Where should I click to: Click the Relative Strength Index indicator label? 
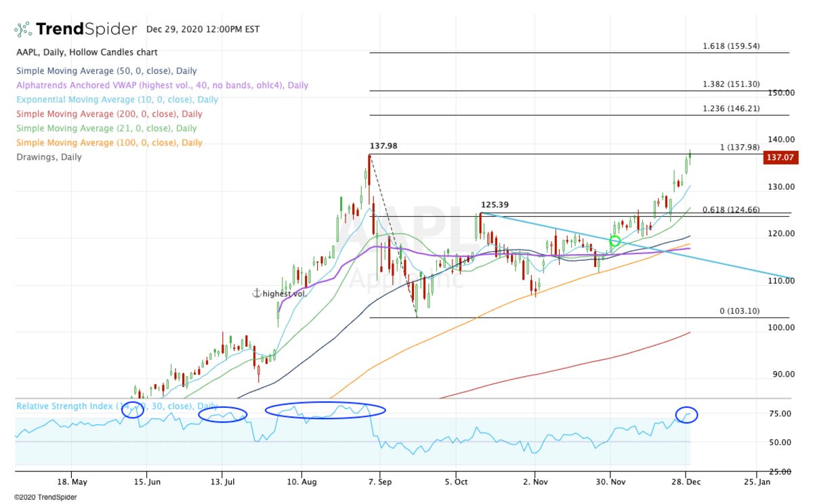(x=68, y=406)
